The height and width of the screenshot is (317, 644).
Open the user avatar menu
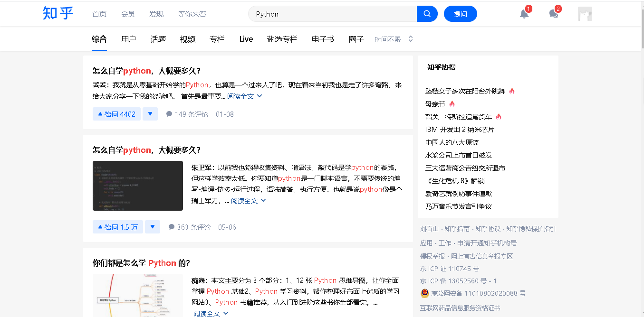(x=585, y=14)
